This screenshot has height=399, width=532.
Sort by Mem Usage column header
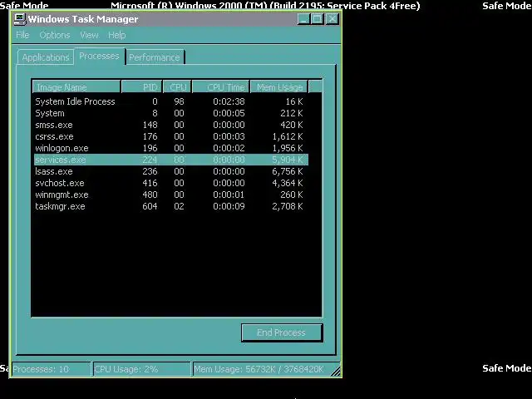(279, 86)
